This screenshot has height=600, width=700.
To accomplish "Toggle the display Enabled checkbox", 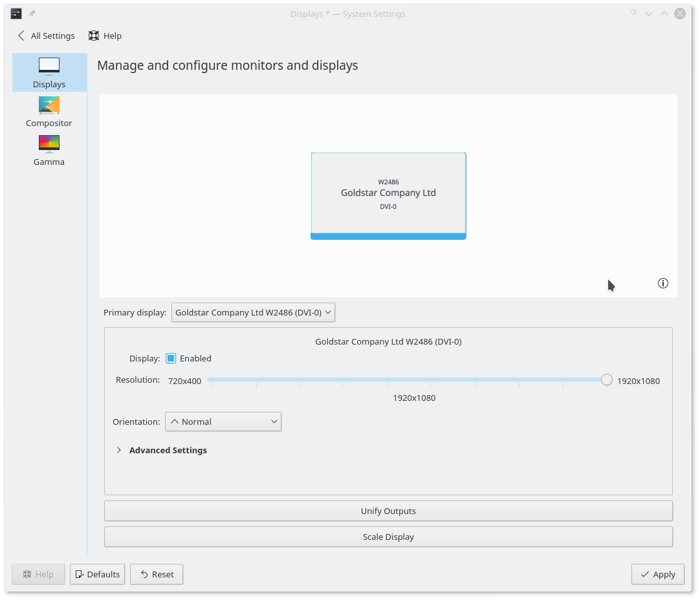I will coord(171,358).
